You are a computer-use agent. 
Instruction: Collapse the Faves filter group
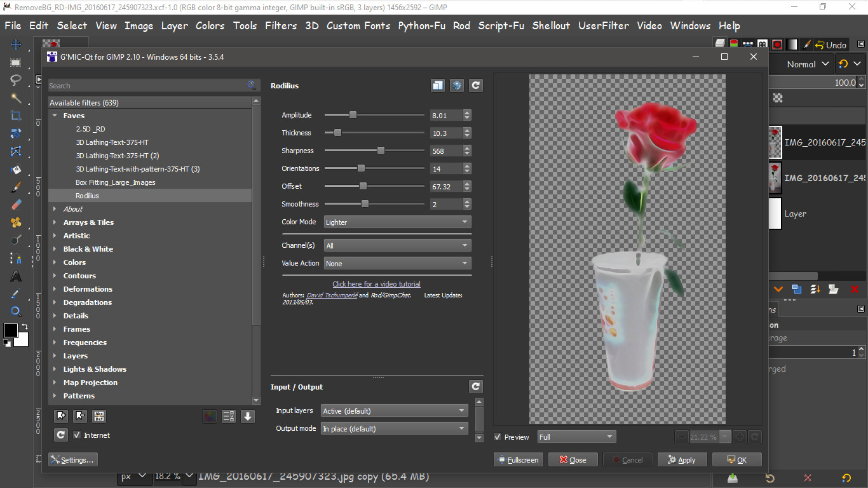(55, 116)
